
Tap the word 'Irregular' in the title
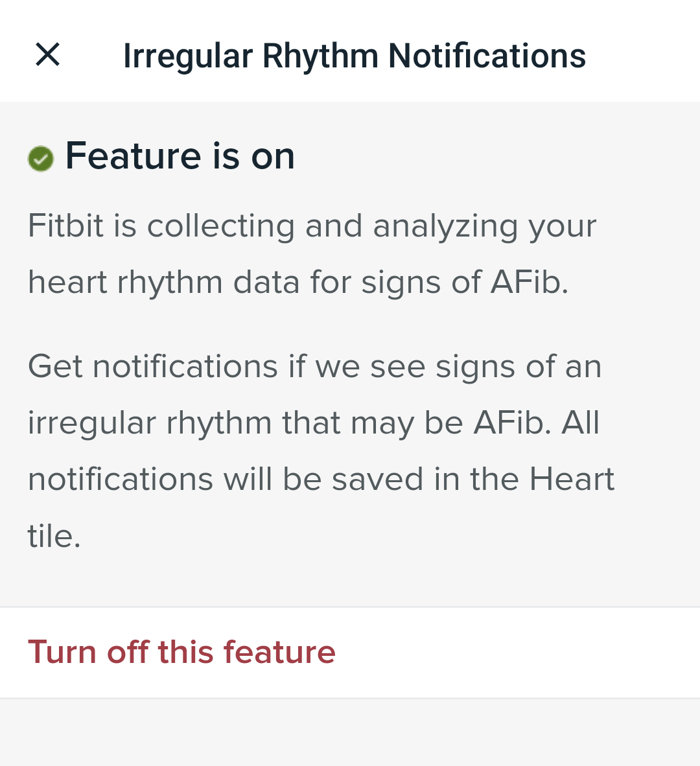[x=187, y=55]
